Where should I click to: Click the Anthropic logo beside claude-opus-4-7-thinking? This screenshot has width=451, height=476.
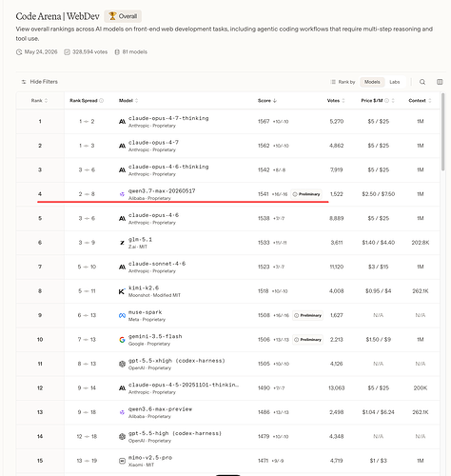(122, 122)
